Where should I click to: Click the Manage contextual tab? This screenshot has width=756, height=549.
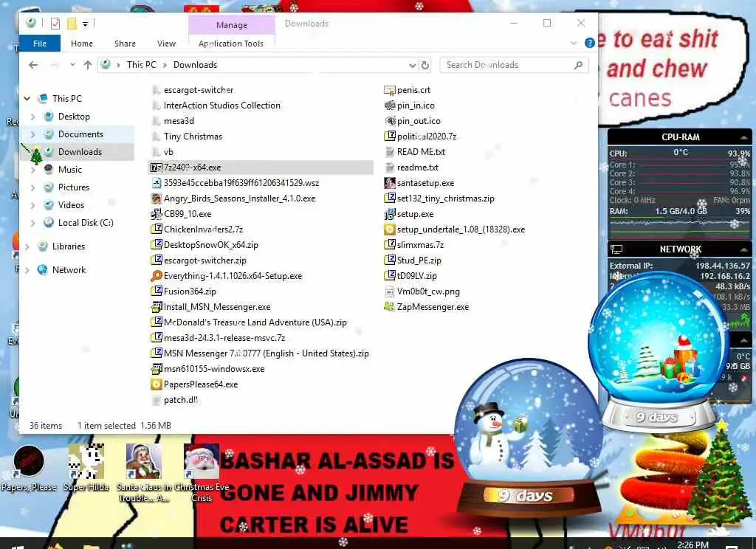[231, 25]
